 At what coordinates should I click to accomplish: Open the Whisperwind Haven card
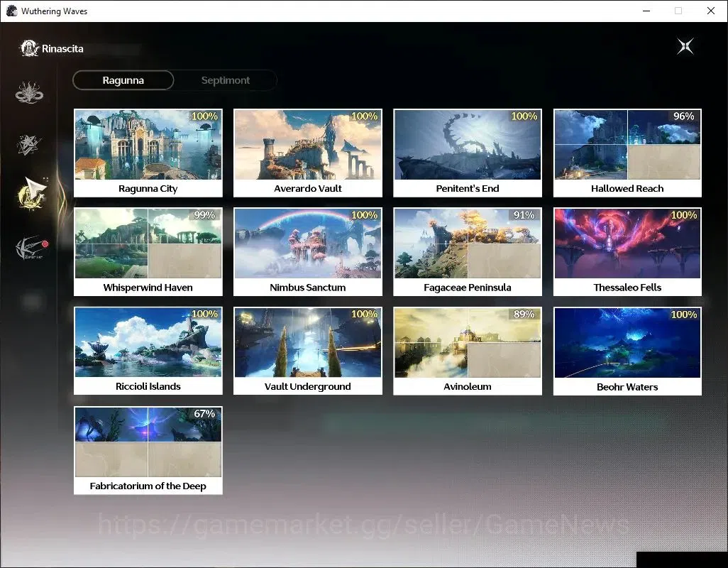pos(148,252)
